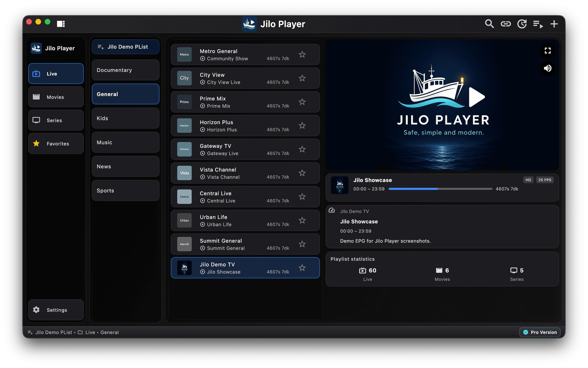Click 'Demo EPG for Jilo Player screenshots.' text

(x=385, y=241)
